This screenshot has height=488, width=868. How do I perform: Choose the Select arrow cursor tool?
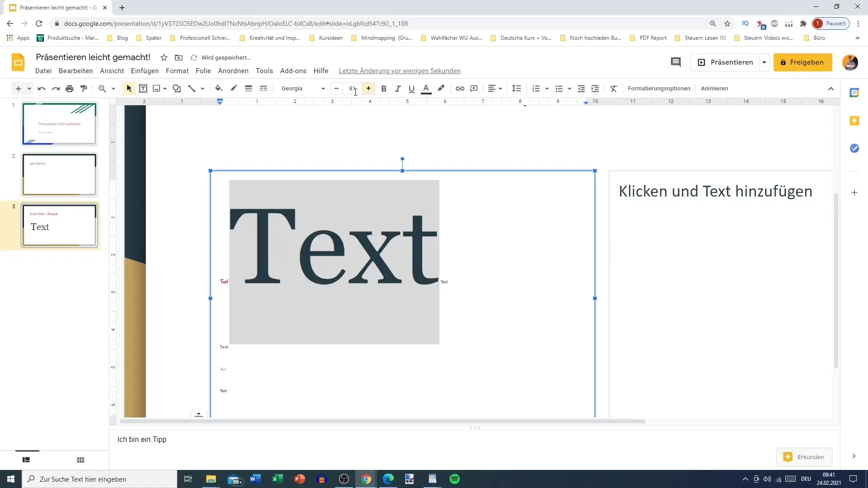[x=129, y=89]
